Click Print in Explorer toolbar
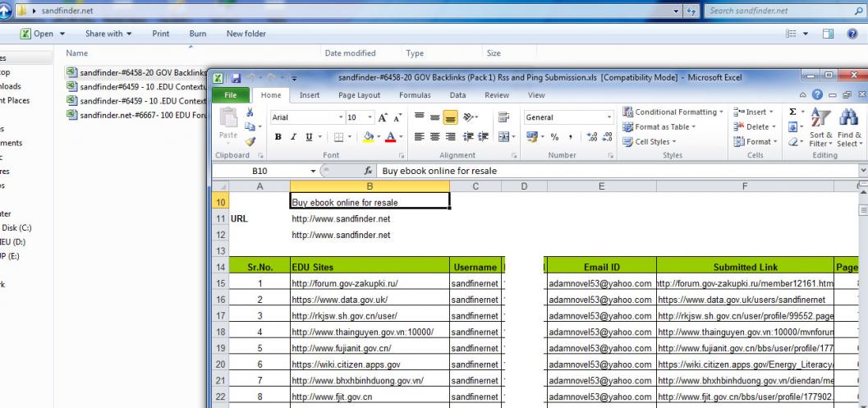868x408 pixels. tap(160, 34)
